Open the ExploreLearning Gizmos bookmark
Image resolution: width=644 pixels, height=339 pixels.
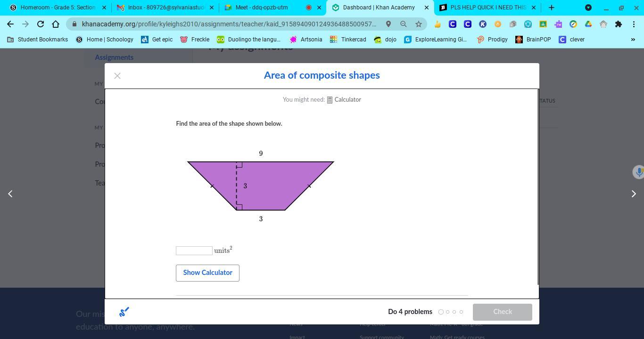pyautogui.click(x=436, y=40)
